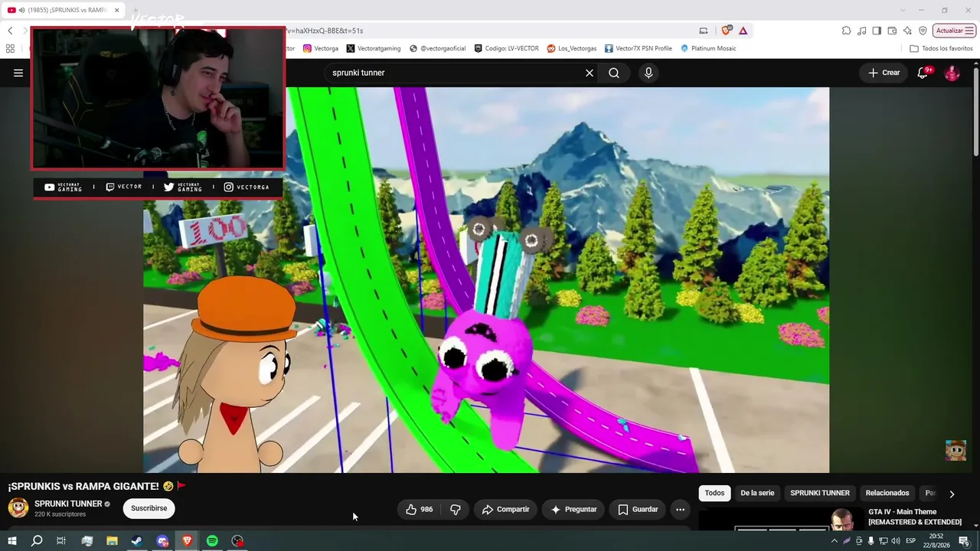Select the Todos filter chip

click(714, 493)
